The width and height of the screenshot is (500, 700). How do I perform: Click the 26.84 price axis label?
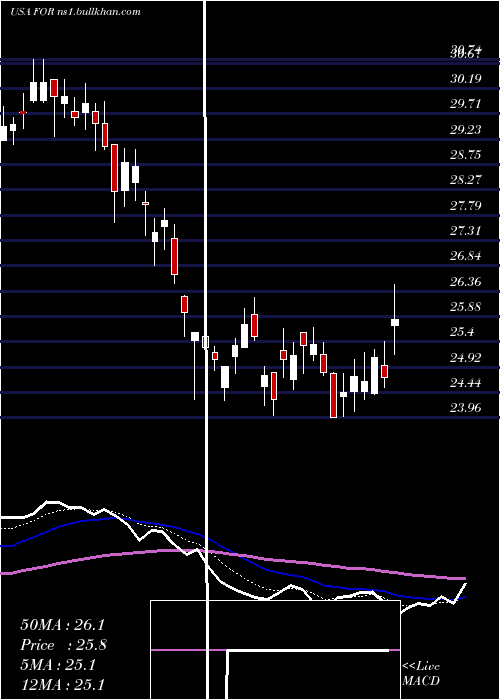coord(466,256)
